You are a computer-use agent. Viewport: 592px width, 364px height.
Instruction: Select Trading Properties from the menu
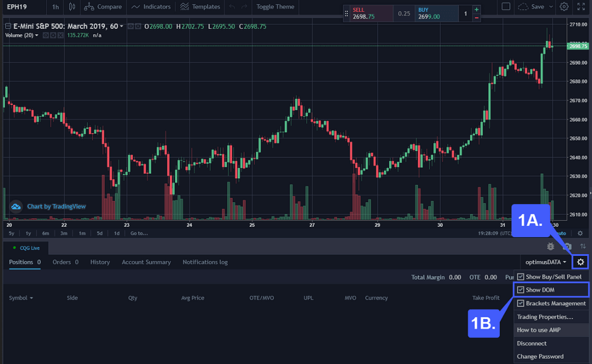click(x=545, y=317)
